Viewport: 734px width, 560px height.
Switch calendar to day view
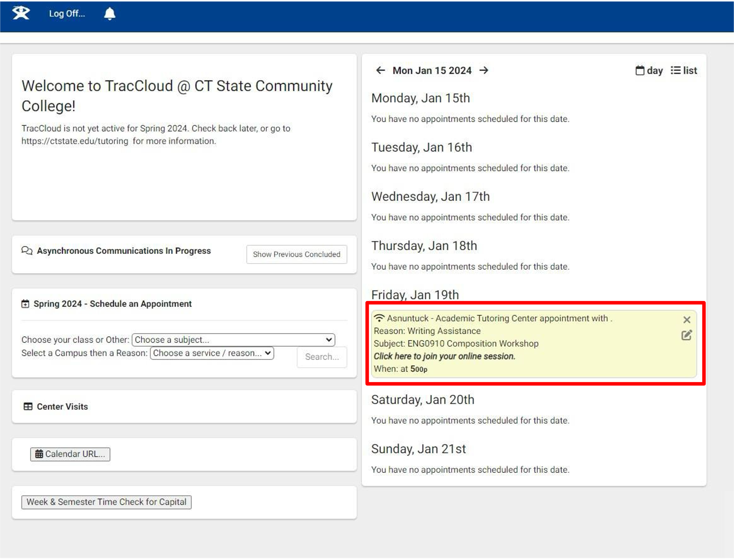pos(649,71)
